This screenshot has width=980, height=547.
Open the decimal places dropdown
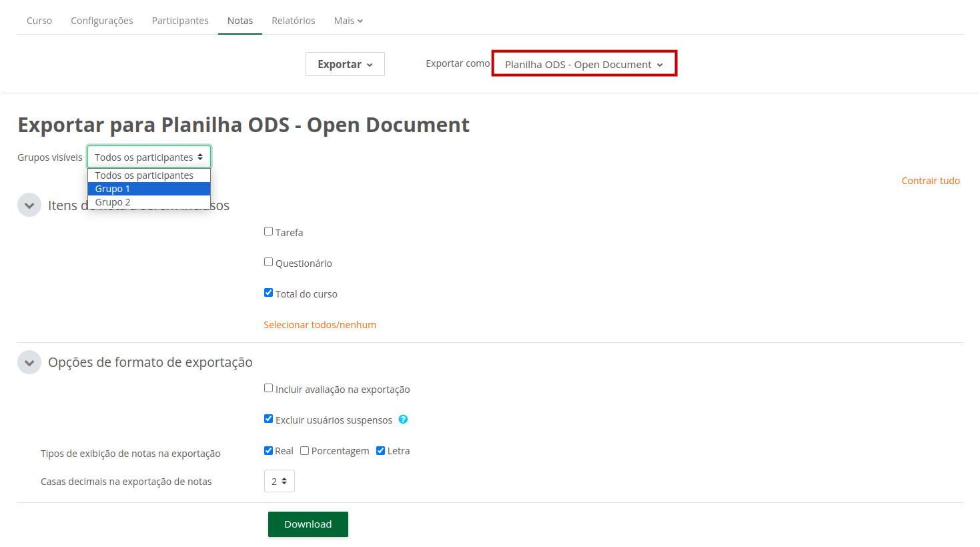(279, 480)
